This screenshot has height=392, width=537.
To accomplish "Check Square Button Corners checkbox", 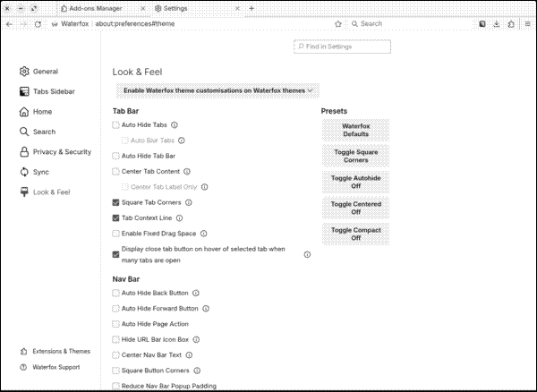I will (x=115, y=371).
